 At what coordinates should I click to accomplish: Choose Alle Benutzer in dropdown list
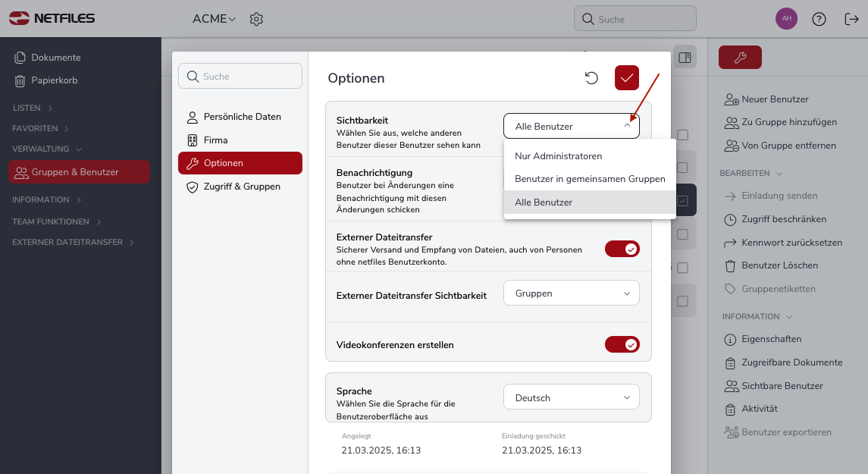(x=590, y=202)
